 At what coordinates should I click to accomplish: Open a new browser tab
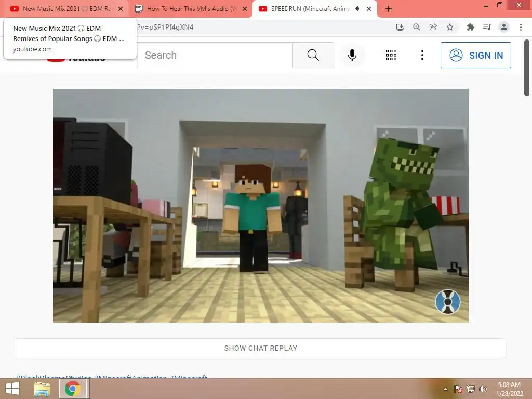click(x=389, y=9)
